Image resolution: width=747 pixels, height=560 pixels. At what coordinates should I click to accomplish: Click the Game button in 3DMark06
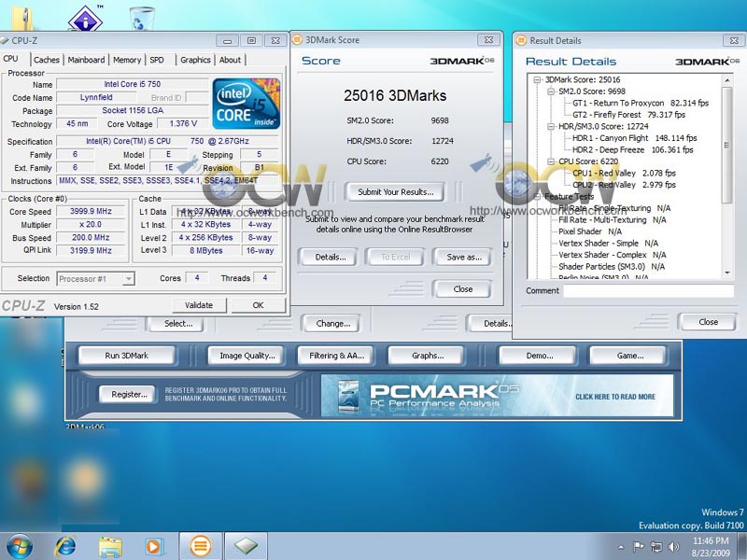[629, 356]
